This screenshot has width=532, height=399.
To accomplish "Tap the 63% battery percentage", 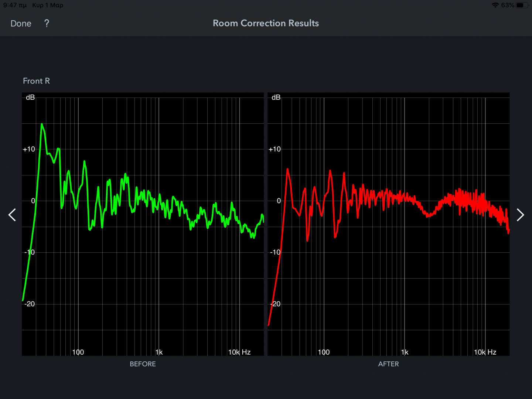I will click(507, 5).
